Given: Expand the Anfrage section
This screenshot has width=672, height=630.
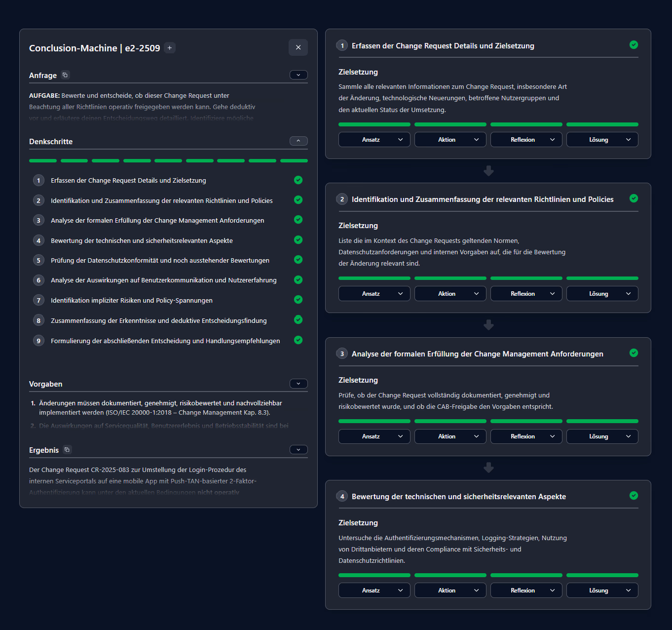Looking at the screenshot, I should pyautogui.click(x=299, y=75).
